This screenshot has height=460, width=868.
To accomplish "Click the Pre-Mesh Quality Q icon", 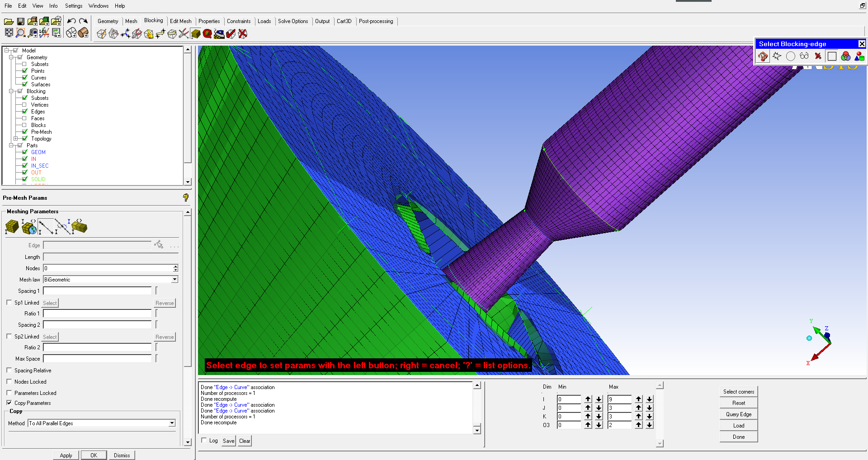I will pyautogui.click(x=208, y=34).
